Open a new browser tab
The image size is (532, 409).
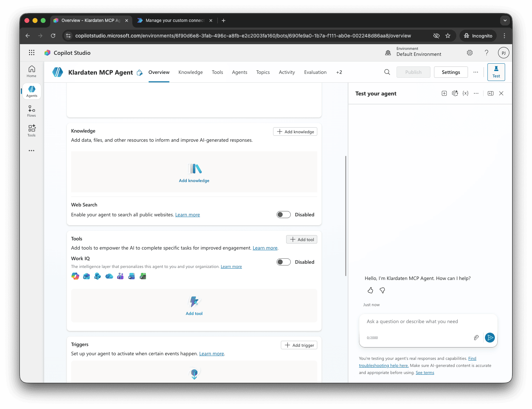click(224, 21)
